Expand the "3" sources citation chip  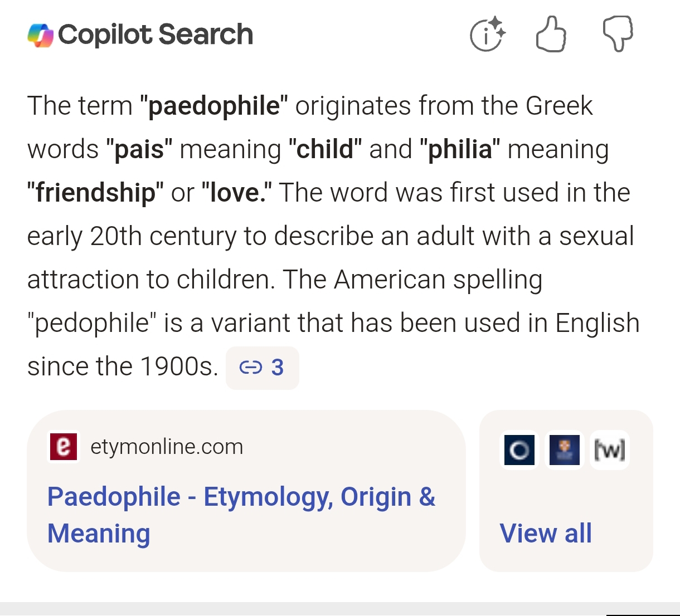(263, 368)
